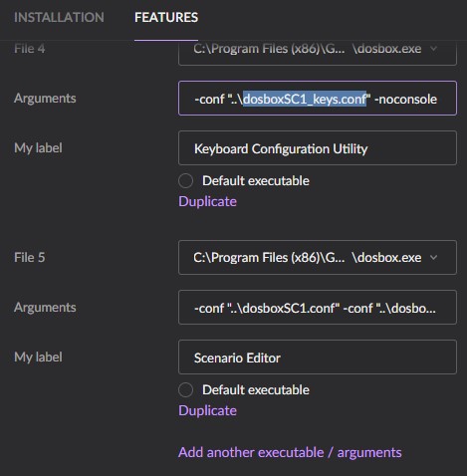Expand the File 4 dosbox.exe combo box
This screenshot has width=467, height=476.
click(x=318, y=53)
